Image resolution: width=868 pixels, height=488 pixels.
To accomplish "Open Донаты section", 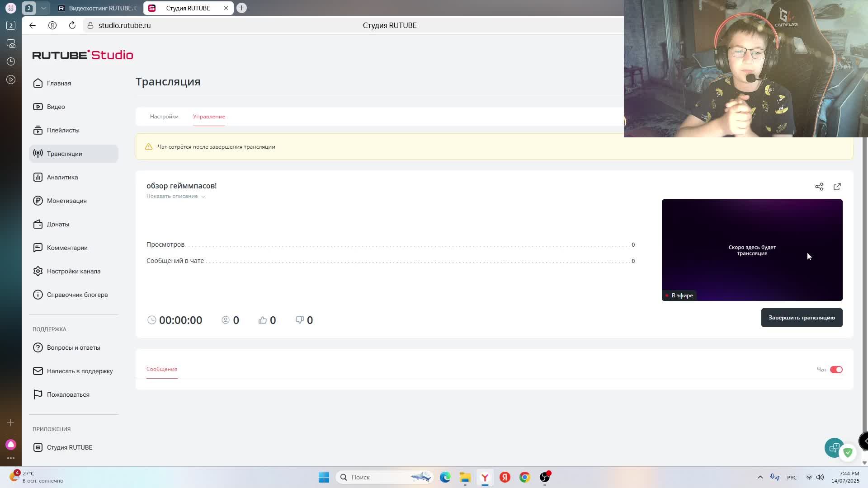I will click(57, 224).
